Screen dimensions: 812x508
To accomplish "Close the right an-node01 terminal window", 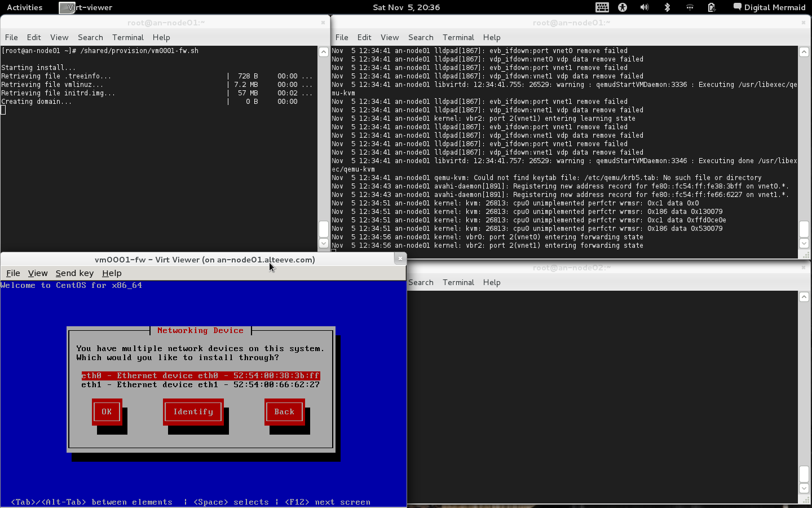I will pyautogui.click(x=804, y=23).
